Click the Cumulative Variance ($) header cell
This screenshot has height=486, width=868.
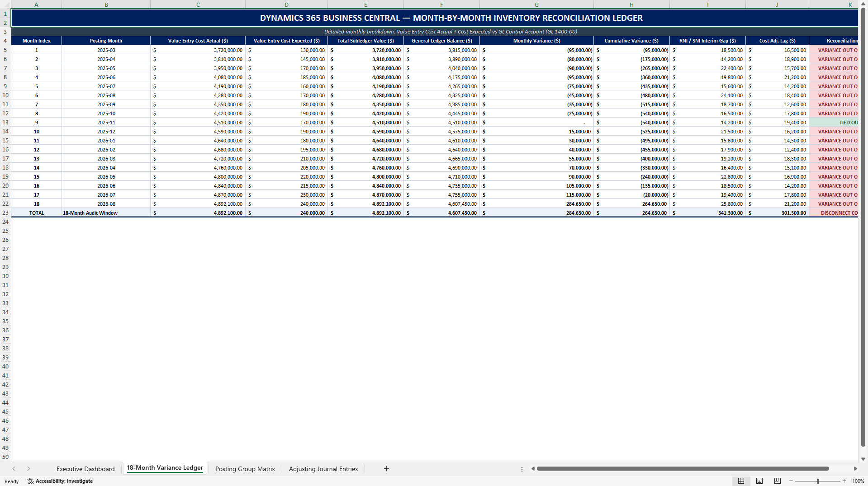pos(631,41)
